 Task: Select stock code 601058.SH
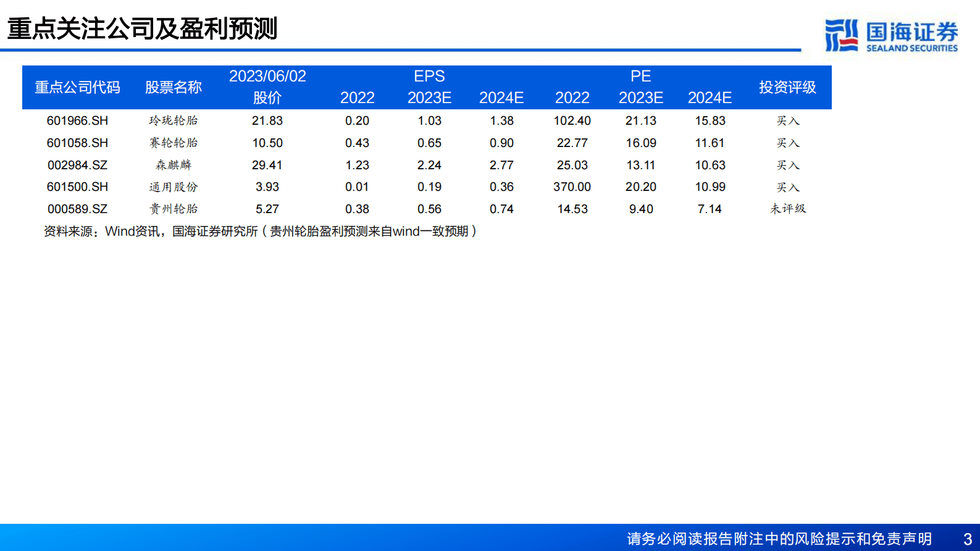(x=77, y=143)
